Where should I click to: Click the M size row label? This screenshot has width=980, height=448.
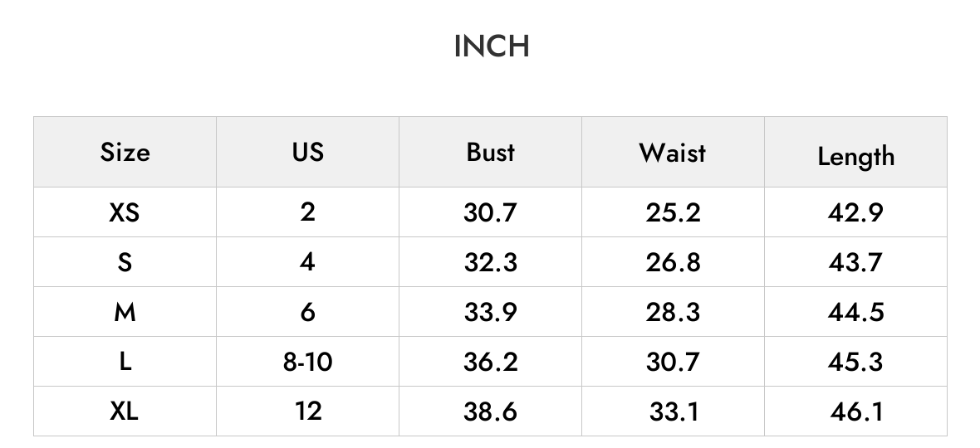click(125, 311)
